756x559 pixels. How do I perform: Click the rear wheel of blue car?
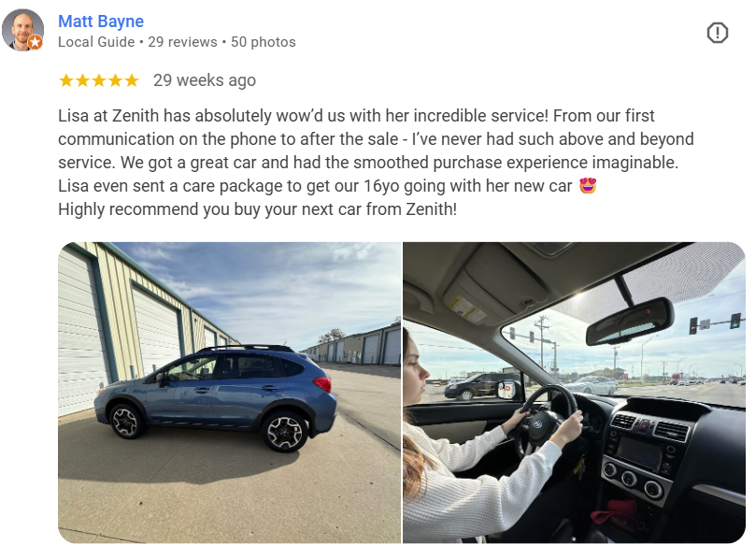coord(284,432)
